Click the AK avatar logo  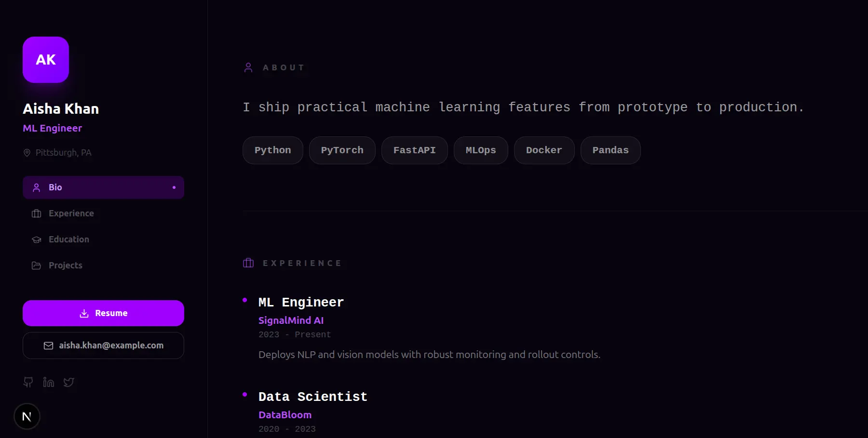[x=46, y=60]
